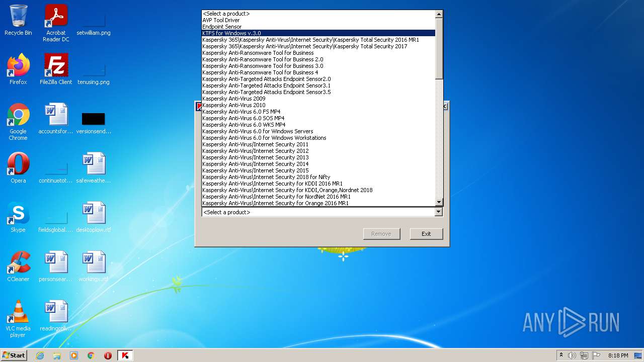Select AVP Tool Driver entry
The height and width of the screenshot is (362, 644).
(318, 20)
